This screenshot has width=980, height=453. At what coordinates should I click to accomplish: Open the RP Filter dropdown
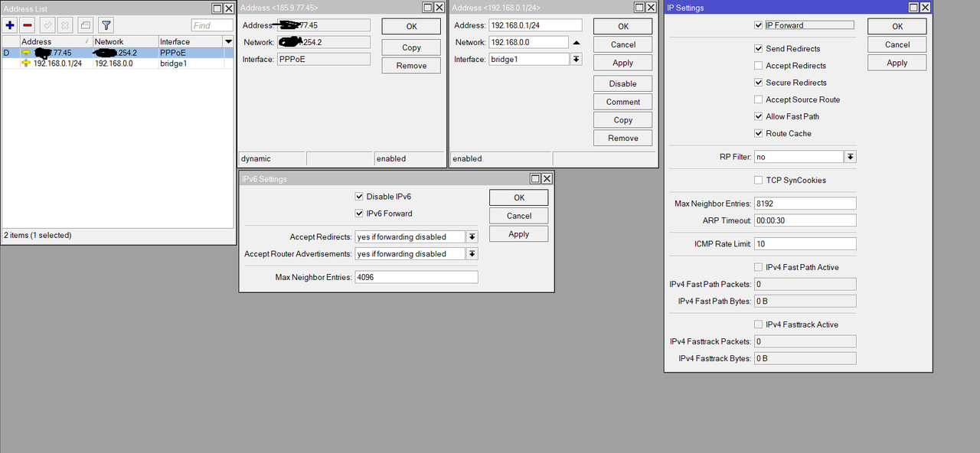(850, 157)
